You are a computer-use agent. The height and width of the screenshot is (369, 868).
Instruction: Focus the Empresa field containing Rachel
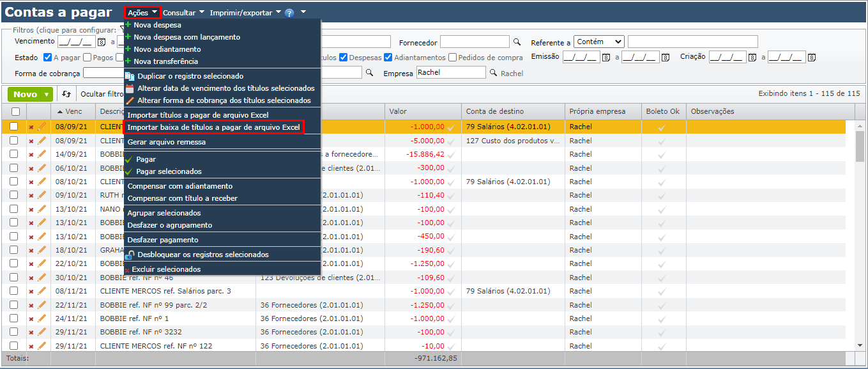point(451,73)
